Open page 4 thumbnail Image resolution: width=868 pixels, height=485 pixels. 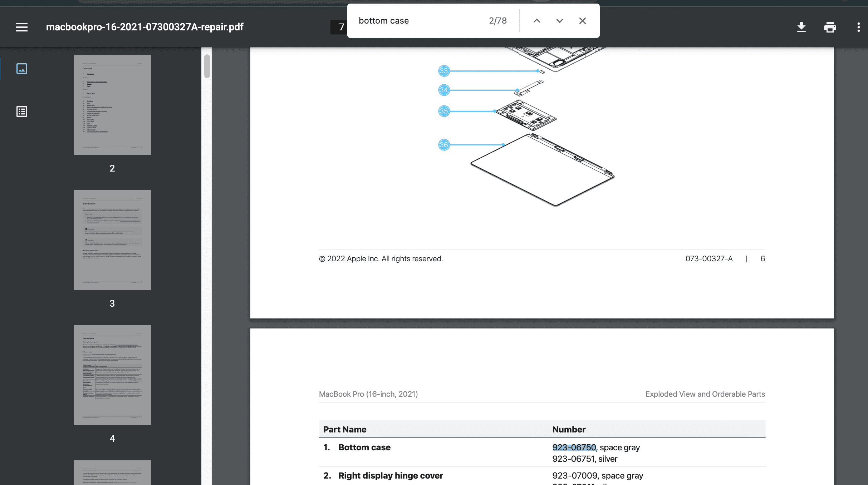112,375
